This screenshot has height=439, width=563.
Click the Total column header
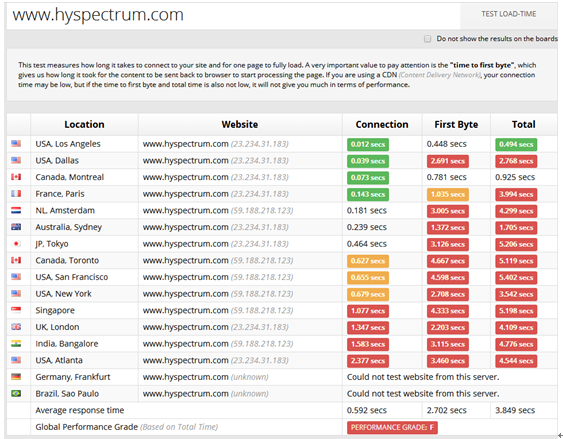tap(524, 124)
